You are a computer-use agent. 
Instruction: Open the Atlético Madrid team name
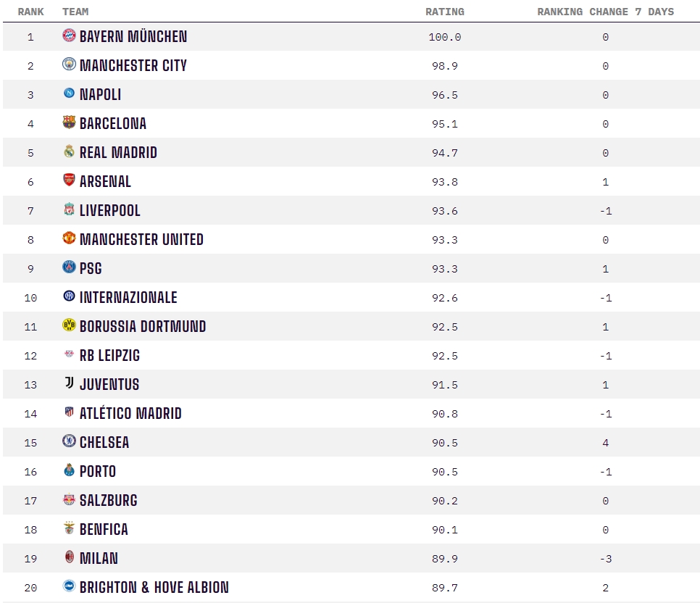pyautogui.click(x=130, y=412)
